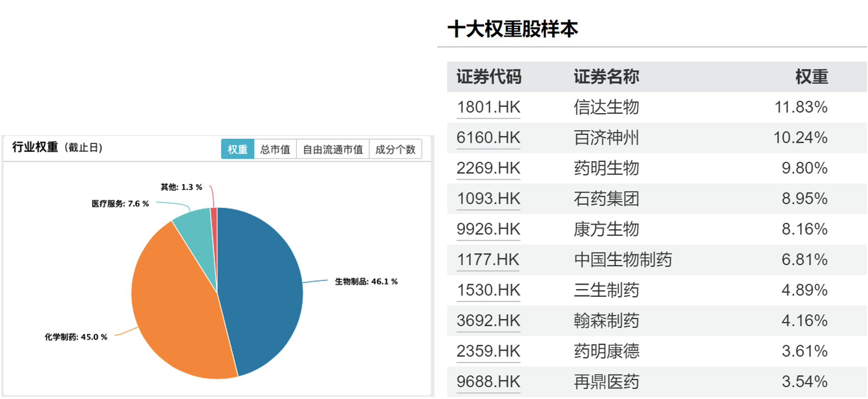
Task: Click the 医疗服务: 7.6 % label
Action: [x=120, y=204]
